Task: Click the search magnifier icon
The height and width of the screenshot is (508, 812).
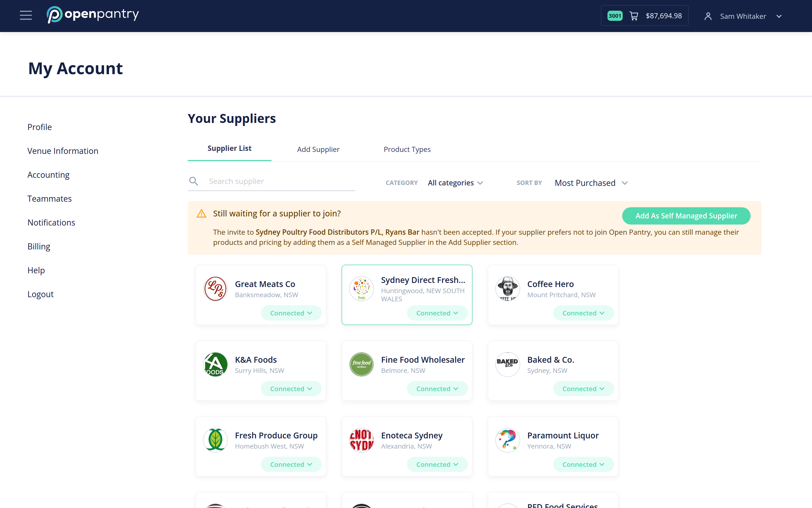Action: (194, 181)
